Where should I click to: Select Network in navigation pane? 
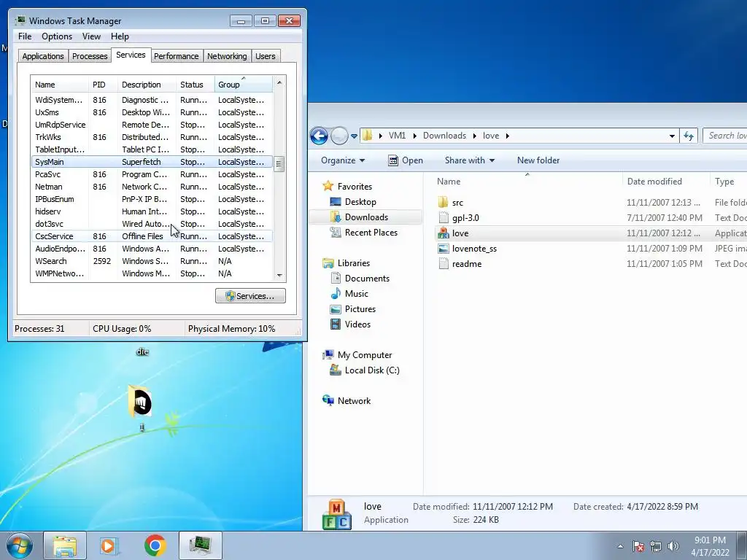354,400
